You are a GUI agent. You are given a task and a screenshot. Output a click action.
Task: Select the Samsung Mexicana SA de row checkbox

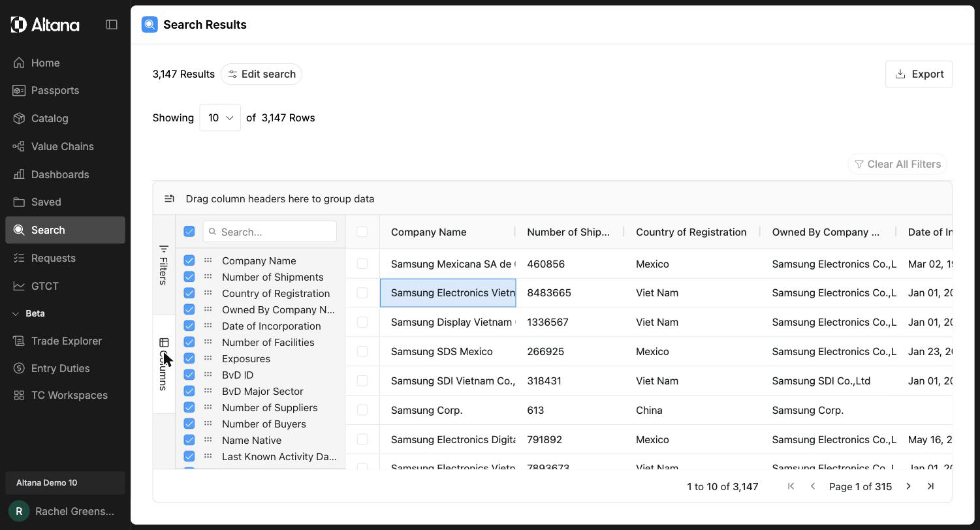(x=362, y=264)
